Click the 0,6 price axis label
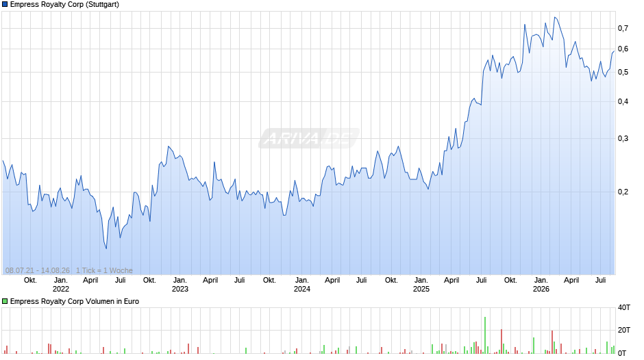Screen dimensions: 644x360 (623, 49)
